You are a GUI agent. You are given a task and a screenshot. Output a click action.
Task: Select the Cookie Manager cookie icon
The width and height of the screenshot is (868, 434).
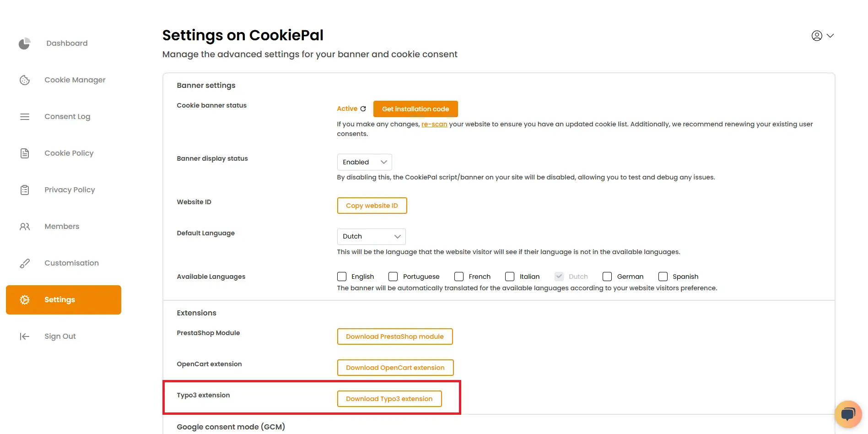pos(24,80)
